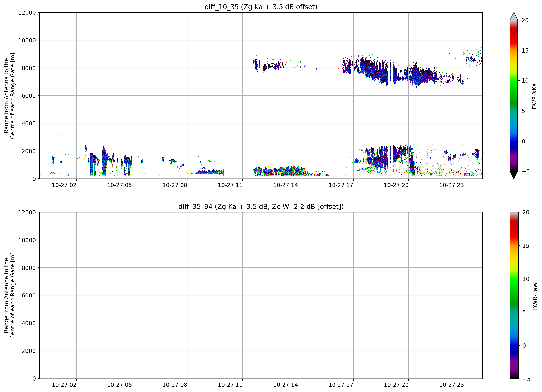Screen dimensions: 542x392
Task: Click the '10-27 08' x-tick of the diff_10_35 plot
Action: pyautogui.click(x=175, y=185)
